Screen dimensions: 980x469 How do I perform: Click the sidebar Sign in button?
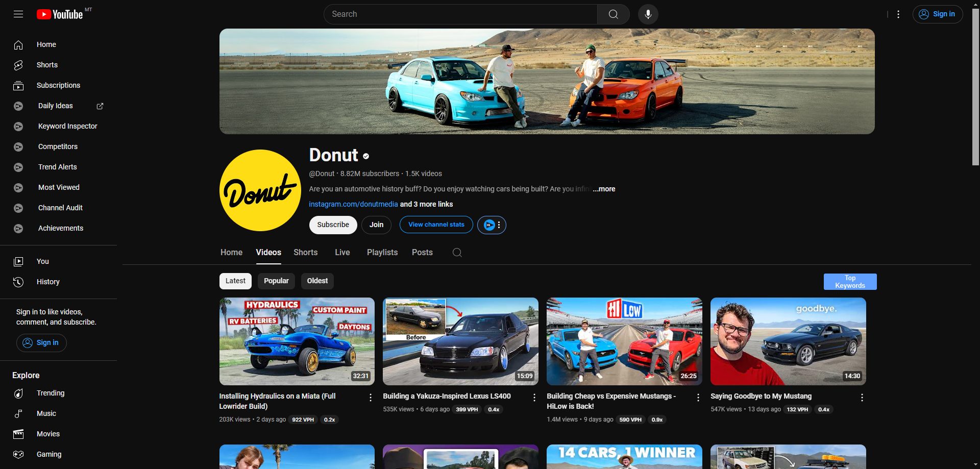(41, 343)
